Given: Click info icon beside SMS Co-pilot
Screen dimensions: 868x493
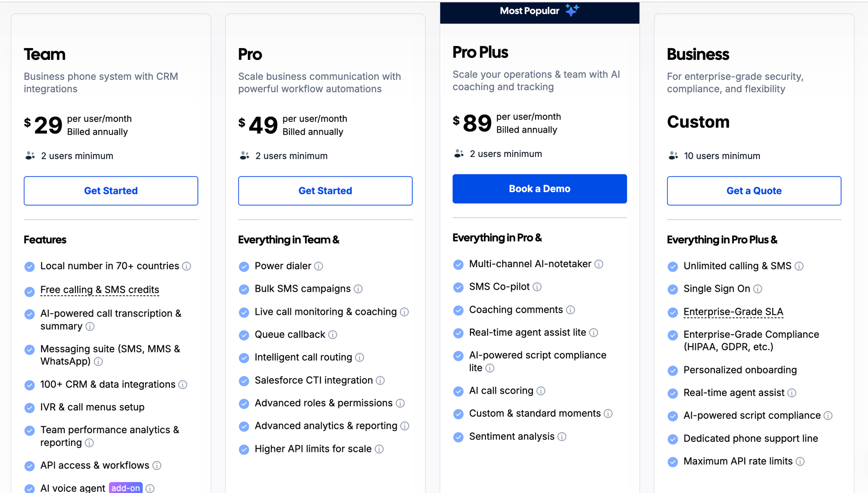Looking at the screenshot, I should (537, 287).
